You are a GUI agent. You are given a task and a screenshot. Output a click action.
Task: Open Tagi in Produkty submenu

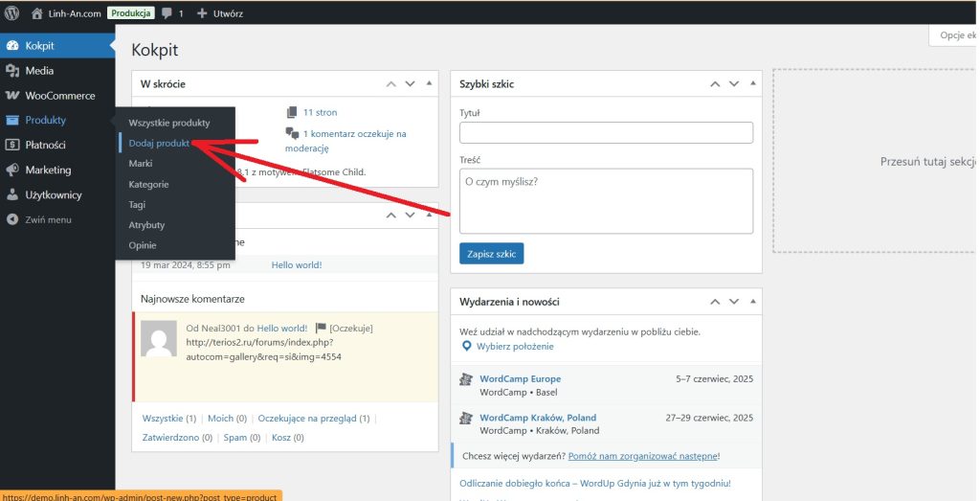click(137, 205)
